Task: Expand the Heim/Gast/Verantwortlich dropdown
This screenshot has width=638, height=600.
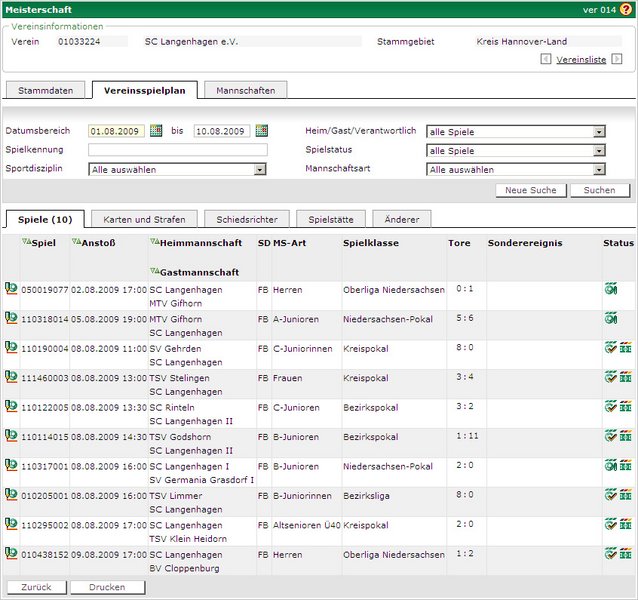Action: tap(599, 132)
